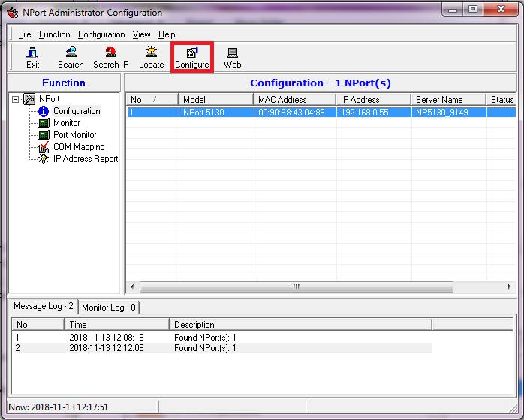524x420 pixels.
Task: Open the File menu
Action: tap(25, 34)
